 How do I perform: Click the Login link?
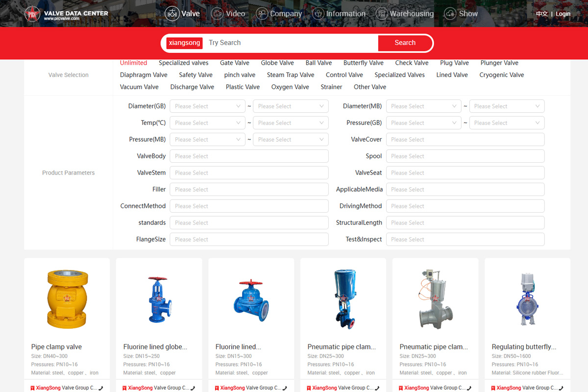pyautogui.click(x=563, y=14)
